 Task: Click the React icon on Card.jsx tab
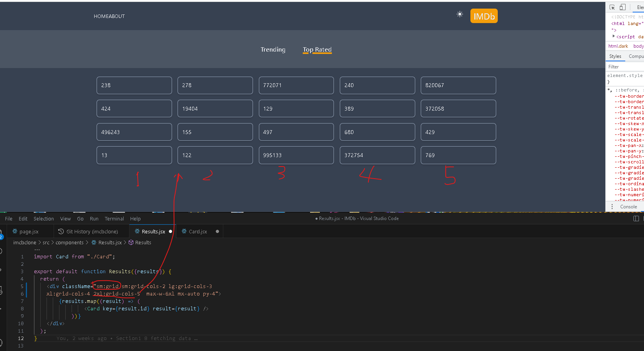[184, 231]
